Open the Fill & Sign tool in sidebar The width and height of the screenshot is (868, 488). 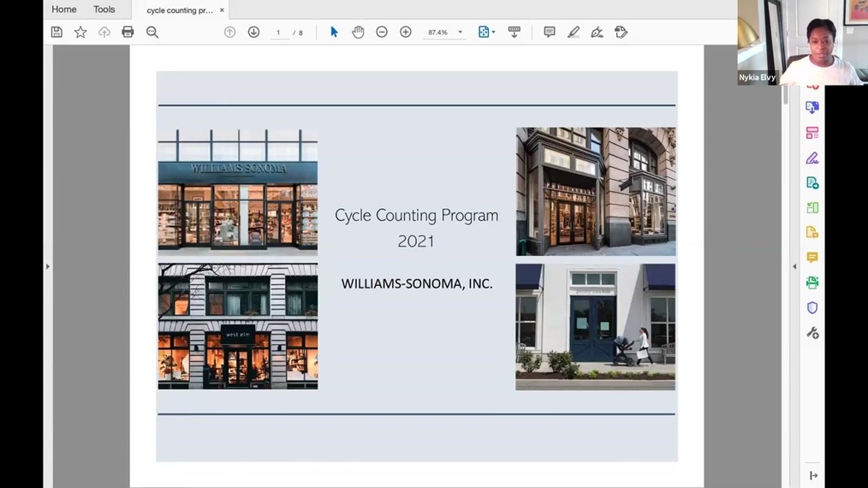[x=812, y=158]
